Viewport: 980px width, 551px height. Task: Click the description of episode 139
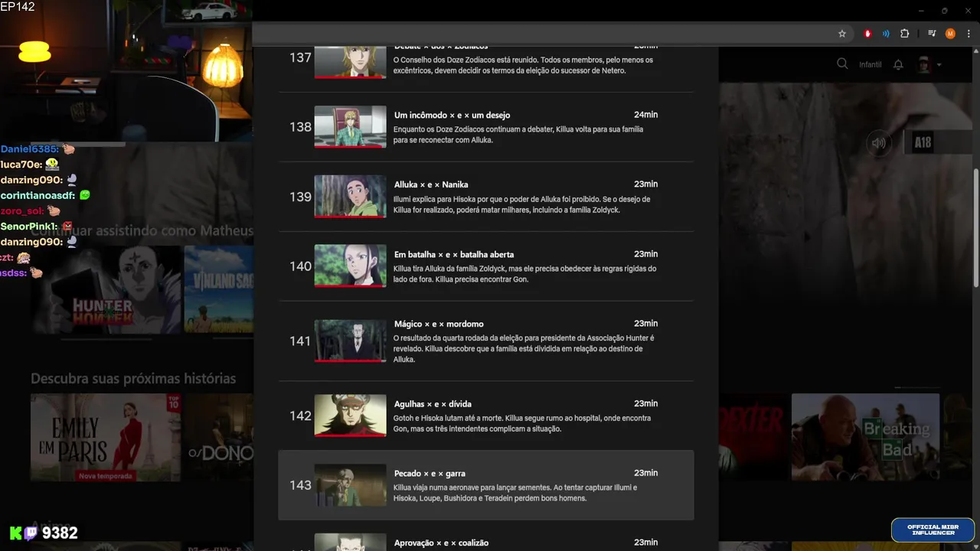click(x=522, y=204)
